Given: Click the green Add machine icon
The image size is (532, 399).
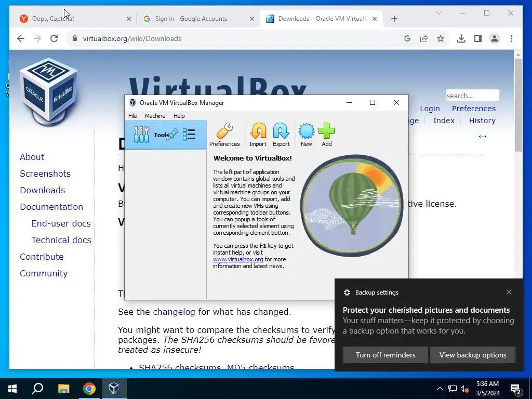Looking at the screenshot, I should coord(326,135).
